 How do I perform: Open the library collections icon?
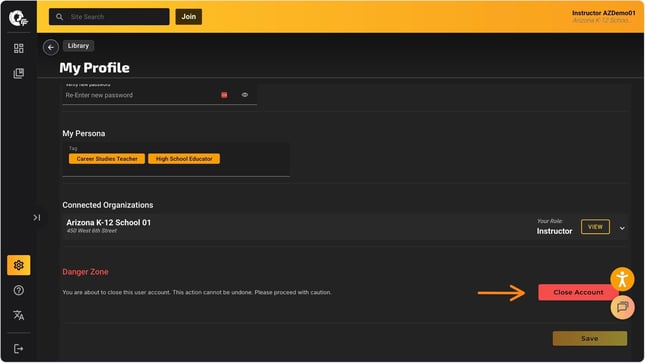[19, 73]
